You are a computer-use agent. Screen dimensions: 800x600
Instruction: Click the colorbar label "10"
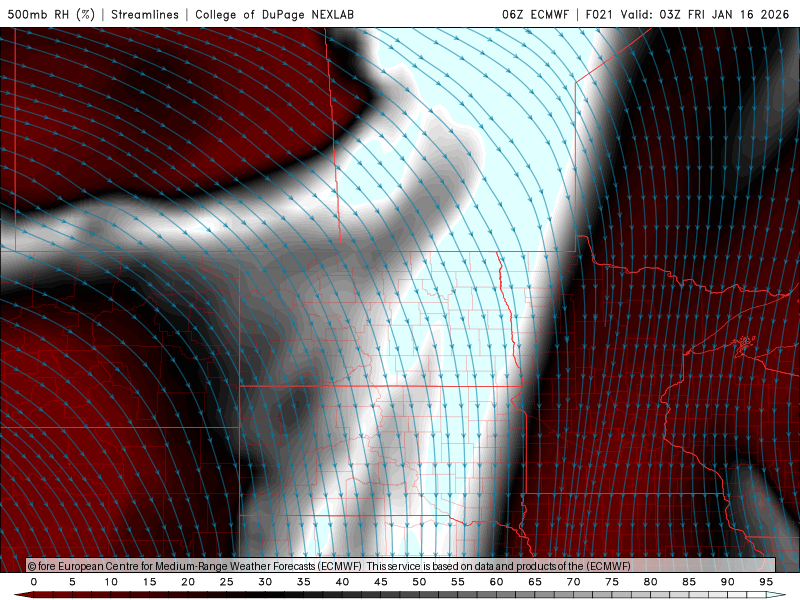coord(111,582)
